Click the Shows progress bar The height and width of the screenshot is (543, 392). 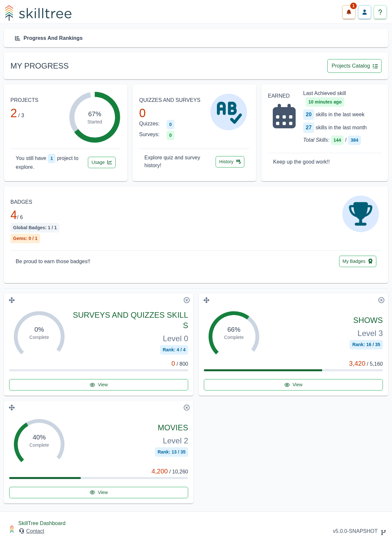tap(293, 370)
